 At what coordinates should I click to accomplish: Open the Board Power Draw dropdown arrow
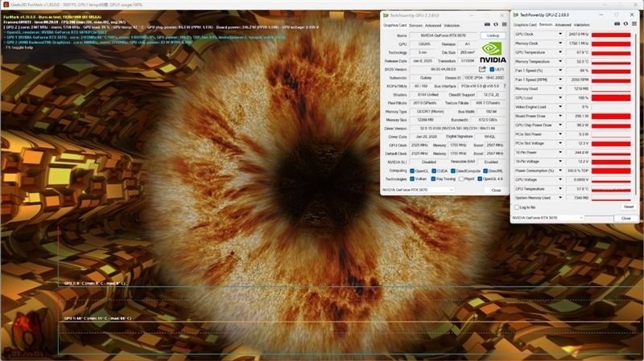[x=559, y=116]
